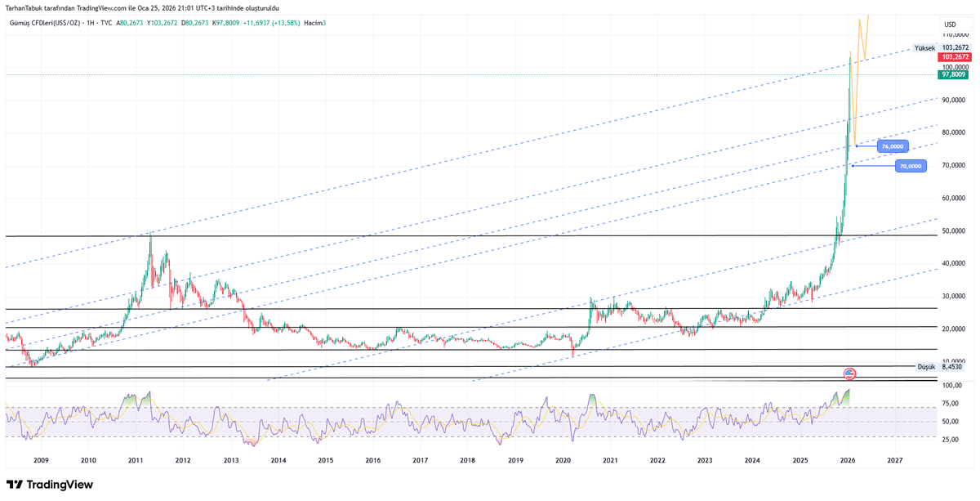The height and width of the screenshot is (501, 980).
Task: Click the 2020 year label on time axis
Action: (563, 460)
